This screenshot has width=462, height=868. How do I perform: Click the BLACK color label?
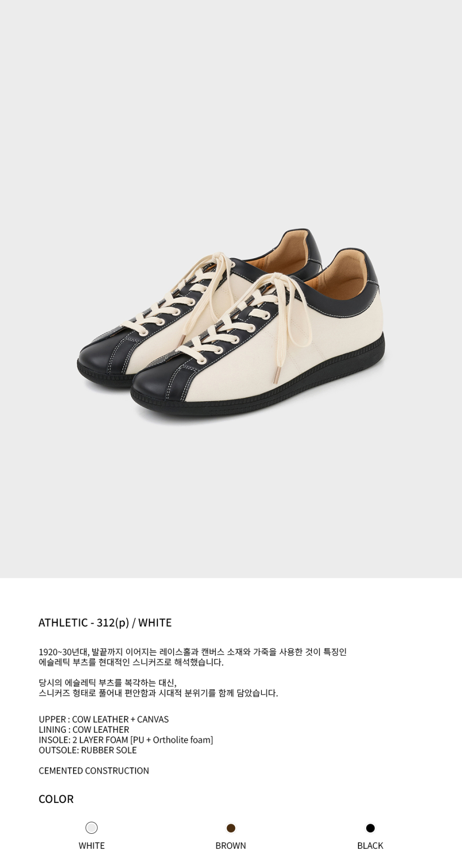(x=370, y=845)
